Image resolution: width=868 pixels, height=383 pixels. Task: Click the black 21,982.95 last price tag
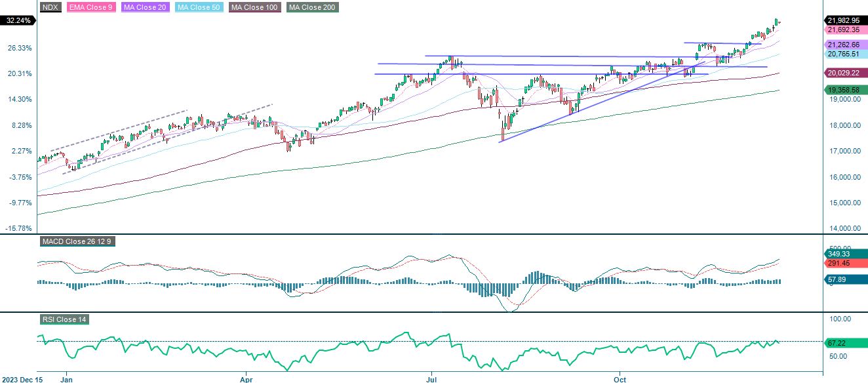(845, 20)
